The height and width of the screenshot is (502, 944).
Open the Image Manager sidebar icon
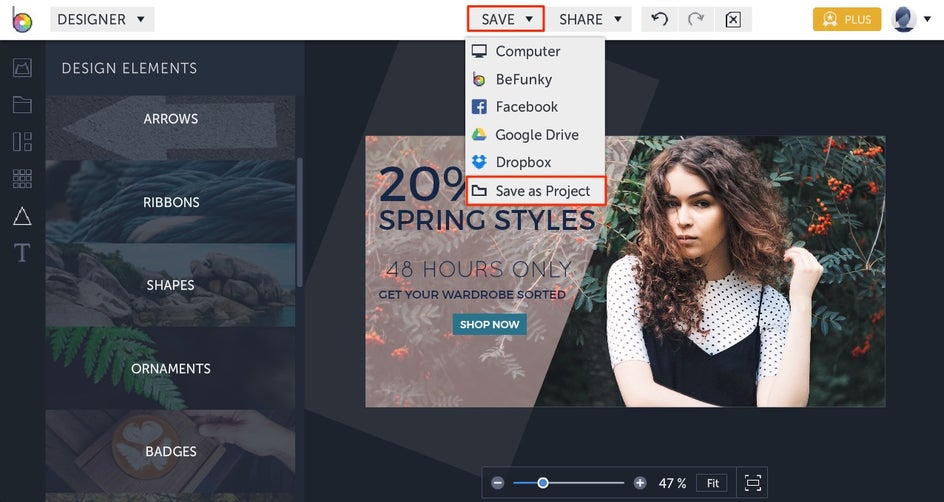tap(22, 67)
